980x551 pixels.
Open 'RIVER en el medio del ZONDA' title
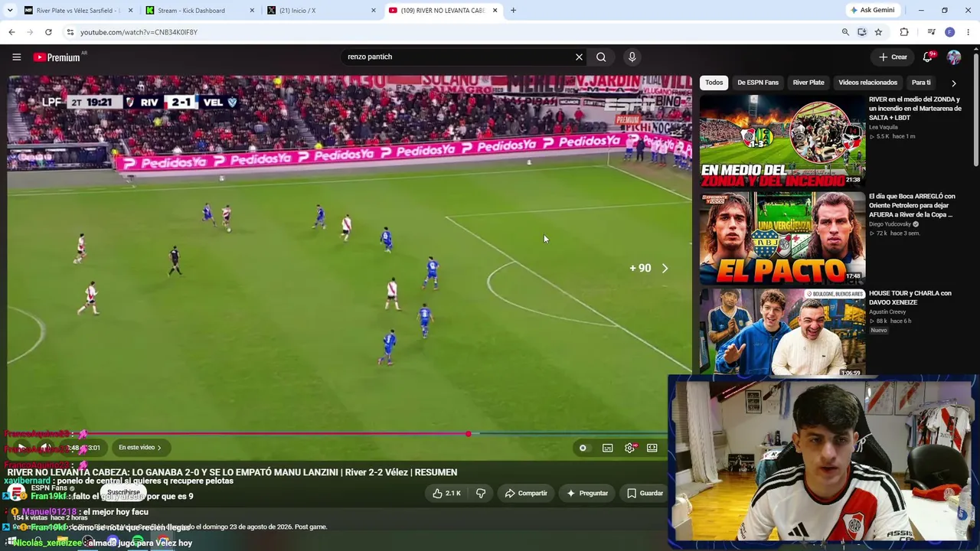[x=915, y=109]
